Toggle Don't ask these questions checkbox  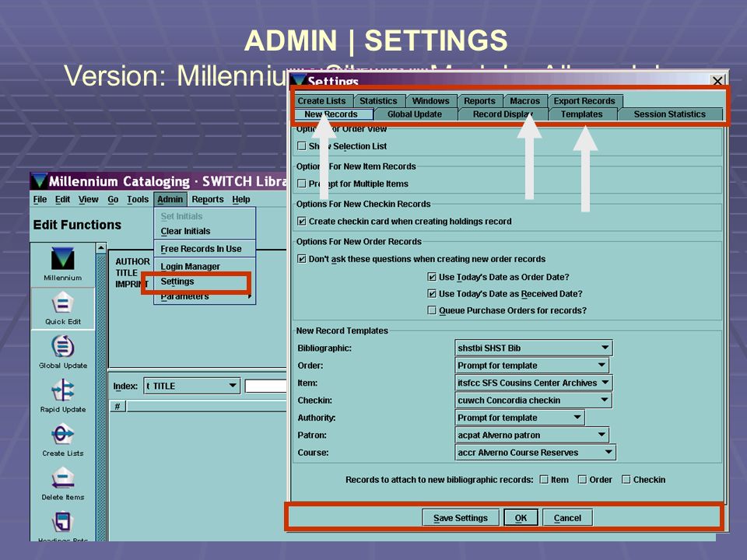[302, 258]
